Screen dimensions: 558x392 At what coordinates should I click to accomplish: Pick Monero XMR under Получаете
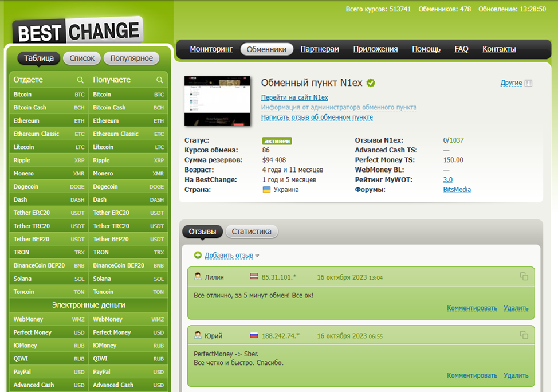pos(128,174)
